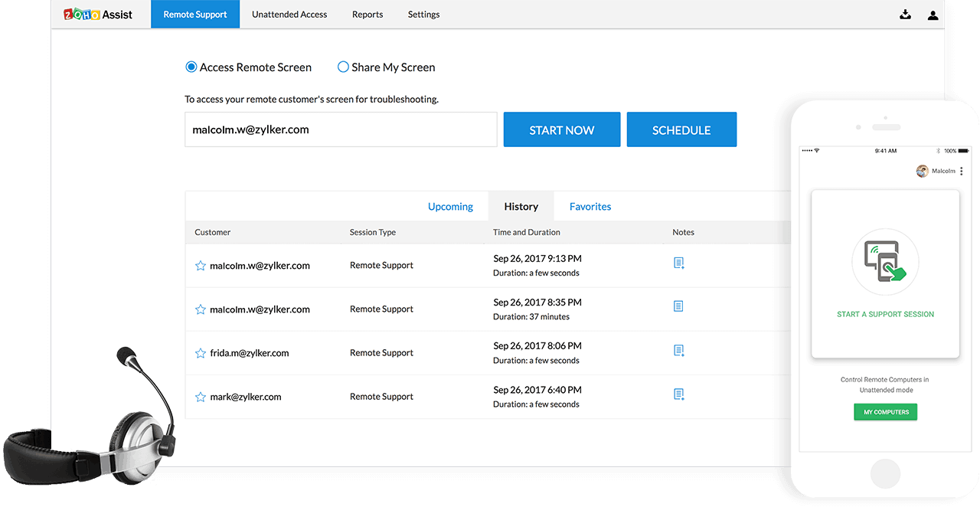
Task: Select Access Remote Screen radio button
Action: tap(191, 67)
